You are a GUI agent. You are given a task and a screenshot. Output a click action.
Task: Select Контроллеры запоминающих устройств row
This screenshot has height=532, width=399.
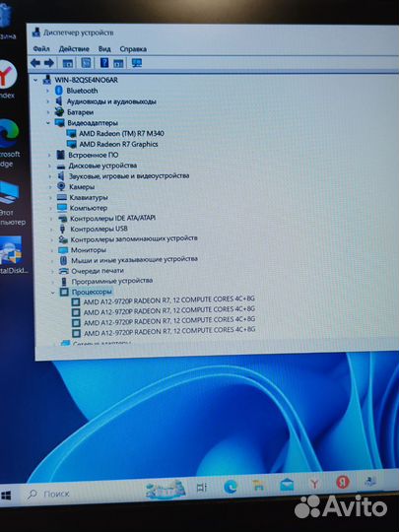coord(134,238)
